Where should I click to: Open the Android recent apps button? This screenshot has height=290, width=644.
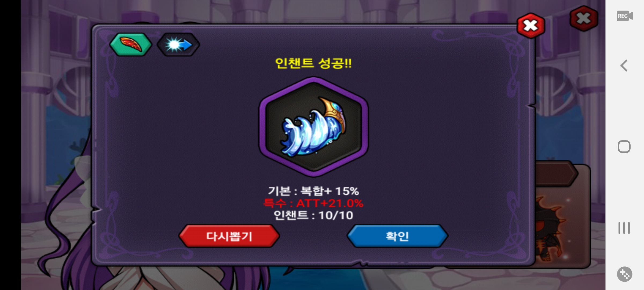point(624,228)
